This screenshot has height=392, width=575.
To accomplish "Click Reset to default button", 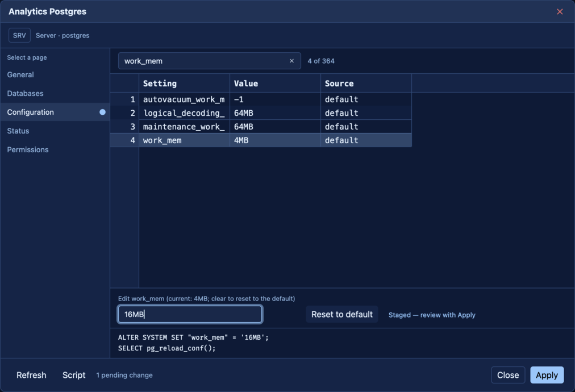I will click(342, 314).
